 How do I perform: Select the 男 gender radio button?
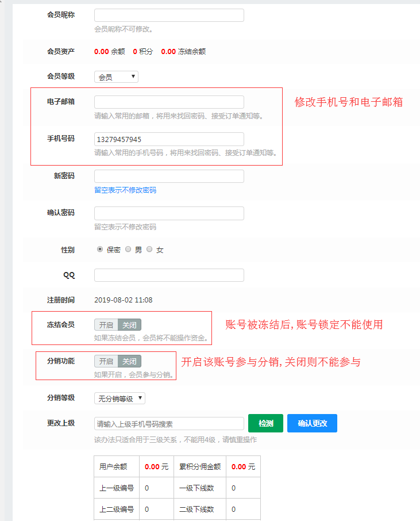tap(128, 250)
